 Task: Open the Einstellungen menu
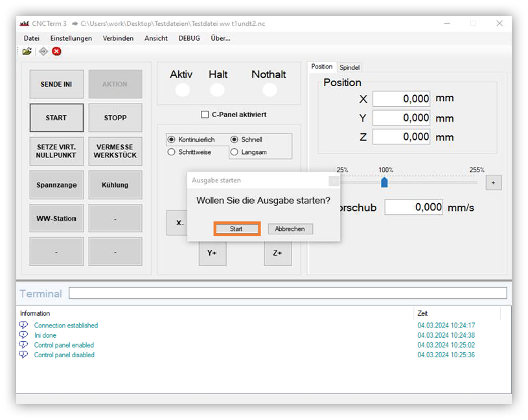pyautogui.click(x=71, y=38)
